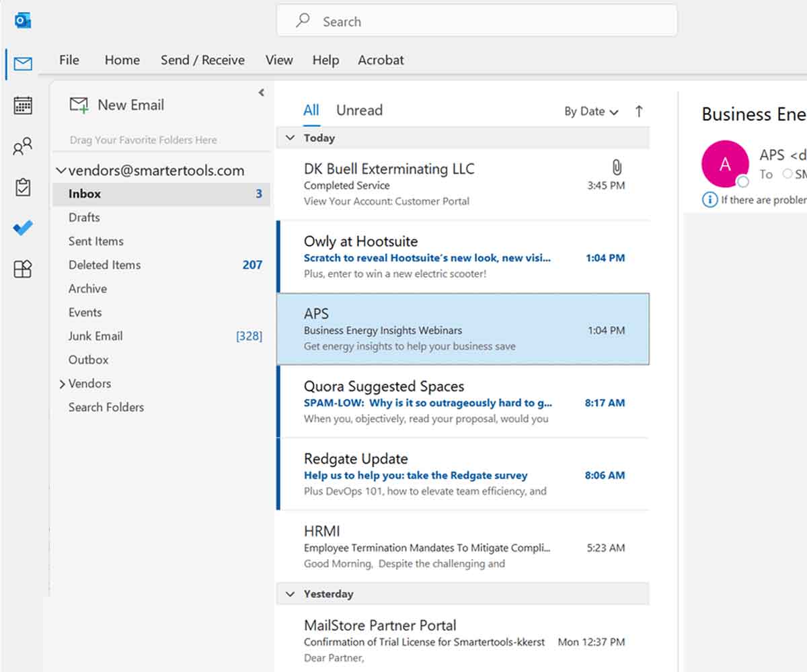
Task: Open the APS Business Energy Insights email
Action: click(x=463, y=329)
